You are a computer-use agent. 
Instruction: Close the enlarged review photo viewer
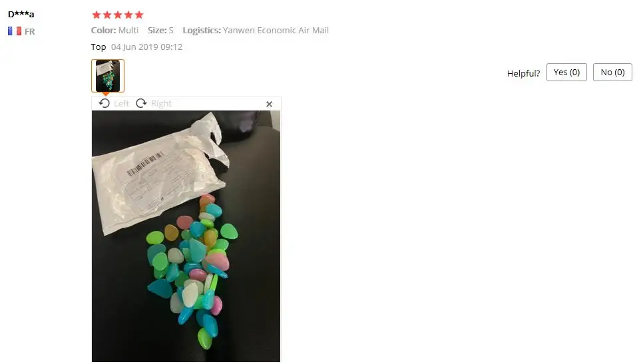point(269,104)
